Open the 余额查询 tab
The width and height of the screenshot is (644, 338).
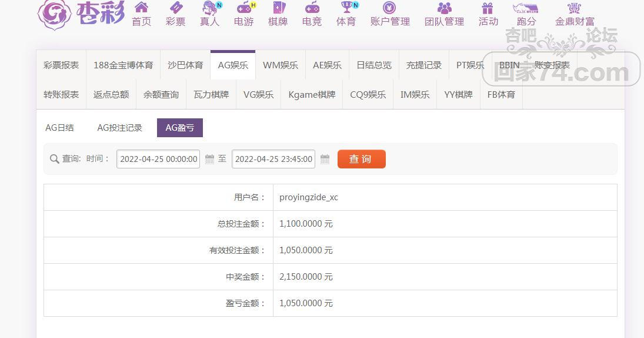[x=161, y=95]
